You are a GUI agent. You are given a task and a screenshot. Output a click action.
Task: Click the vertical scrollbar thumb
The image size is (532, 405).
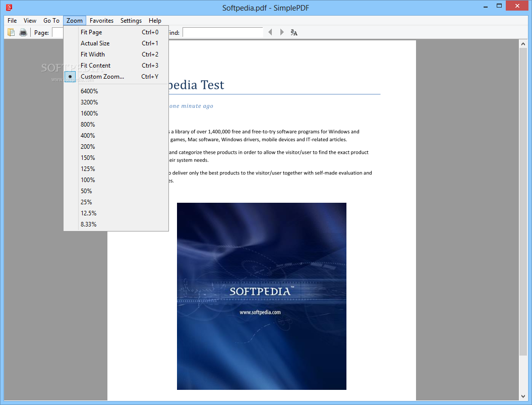click(x=523, y=202)
